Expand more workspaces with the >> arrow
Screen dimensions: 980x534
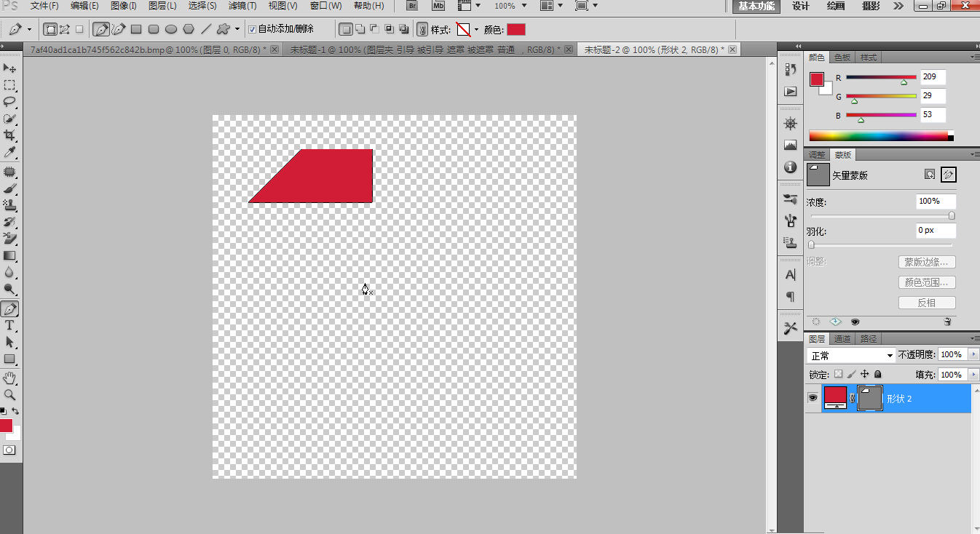point(898,6)
